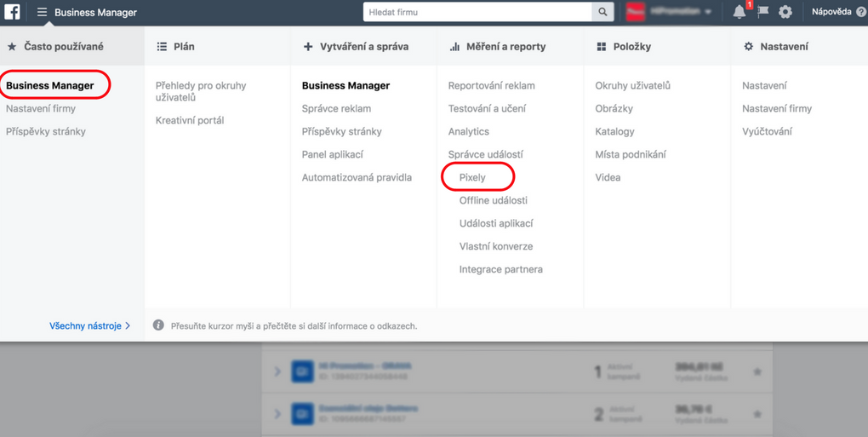
Task: Open the business account dropdown
Action: pos(680,12)
